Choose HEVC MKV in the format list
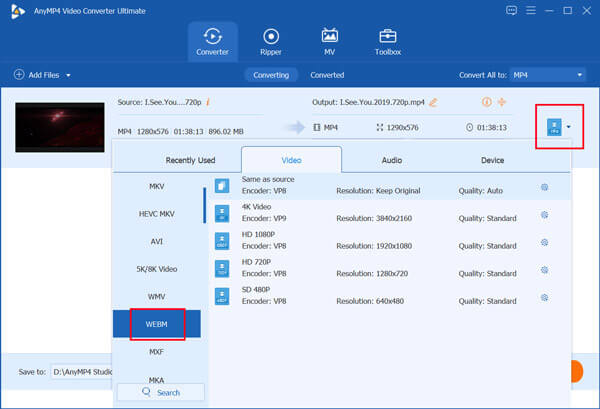The width and height of the screenshot is (600, 409). [157, 214]
